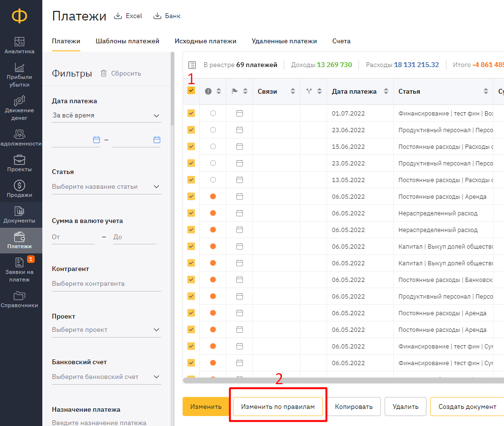
Task: Open end date calendar picker
Action: (157, 140)
